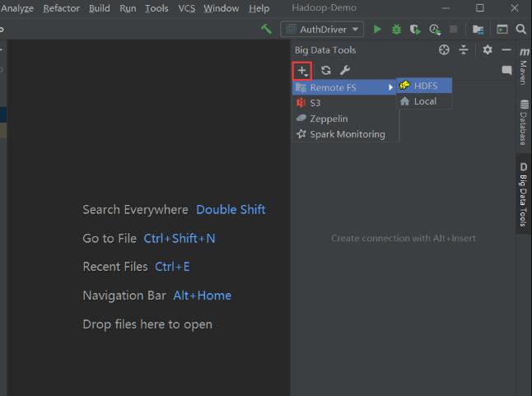Choose Local from the submenu
Image resolution: width=532 pixels, height=396 pixels.
[x=425, y=101]
